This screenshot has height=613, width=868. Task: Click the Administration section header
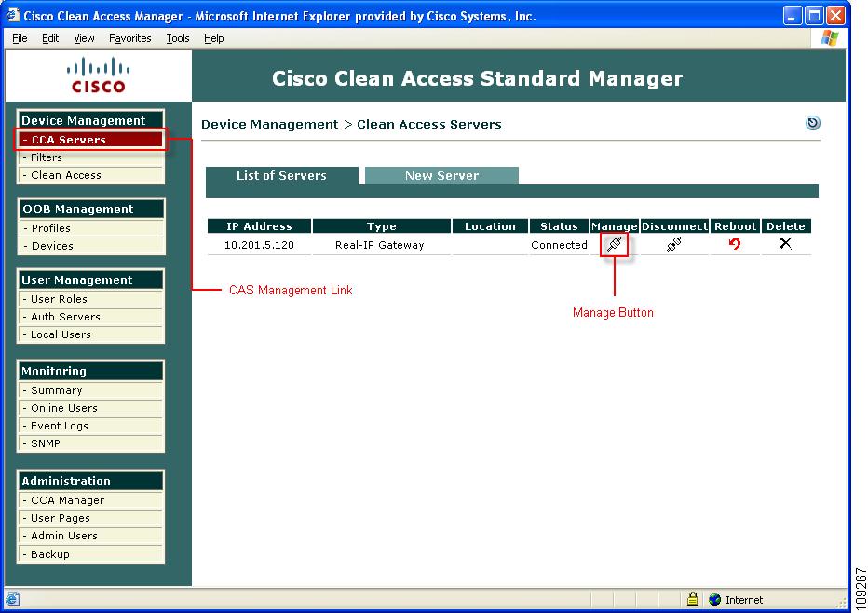point(90,481)
